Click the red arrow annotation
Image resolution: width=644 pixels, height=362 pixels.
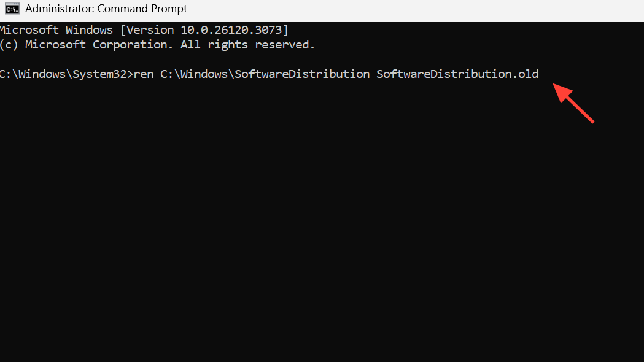[574, 104]
